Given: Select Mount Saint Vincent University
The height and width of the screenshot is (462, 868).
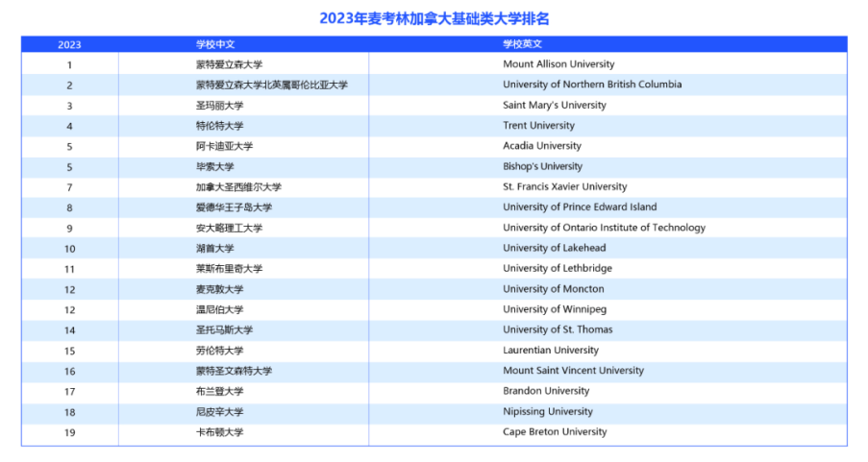Looking at the screenshot, I should point(573,371).
